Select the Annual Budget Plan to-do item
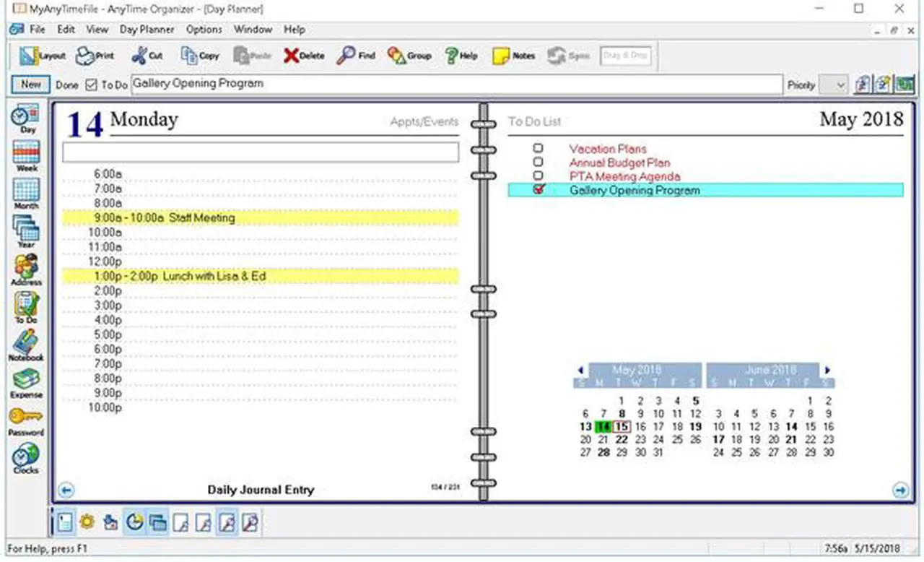 [x=619, y=163]
